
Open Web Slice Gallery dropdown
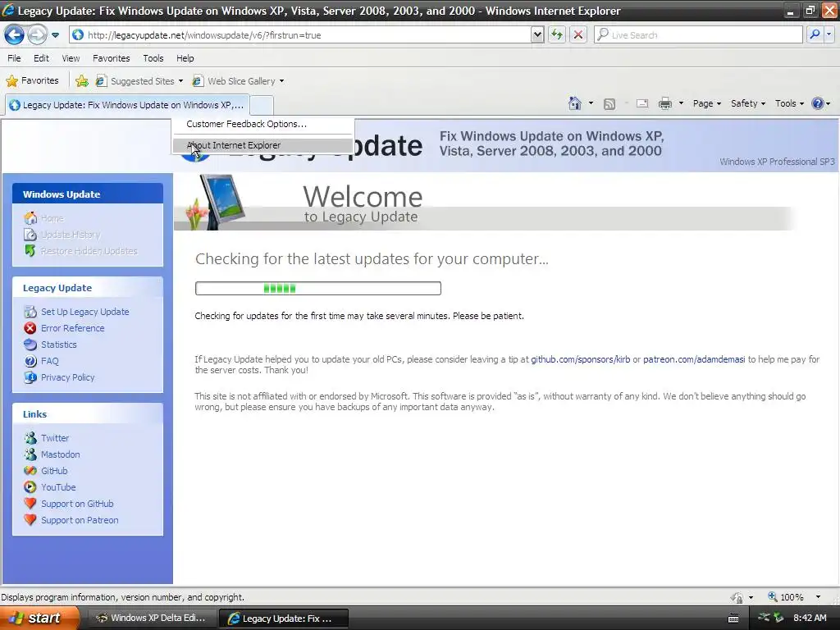click(239, 81)
